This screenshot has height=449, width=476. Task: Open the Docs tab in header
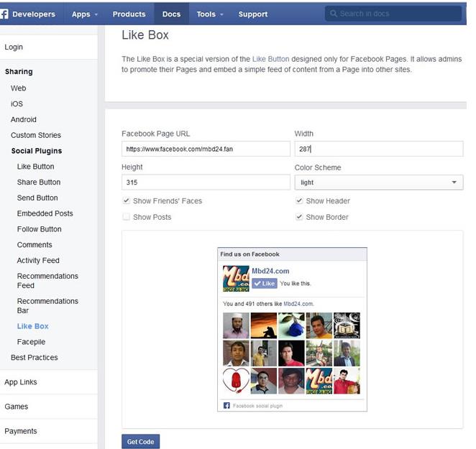(x=171, y=14)
